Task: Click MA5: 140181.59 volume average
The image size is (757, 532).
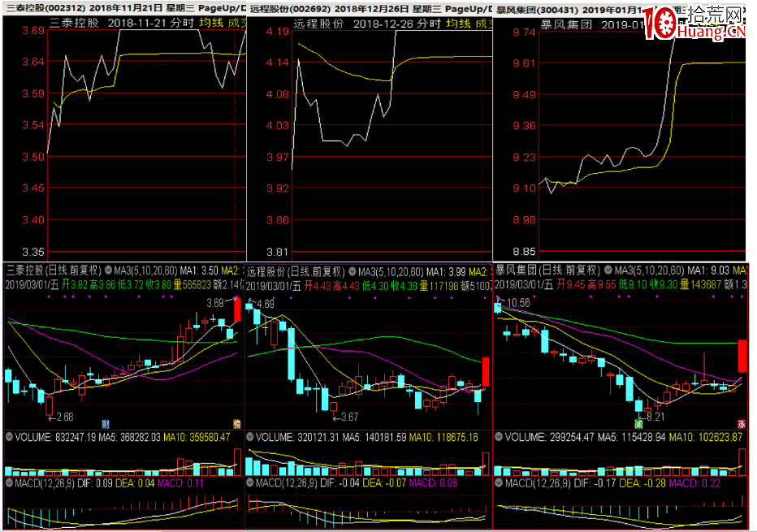Action: point(374,438)
